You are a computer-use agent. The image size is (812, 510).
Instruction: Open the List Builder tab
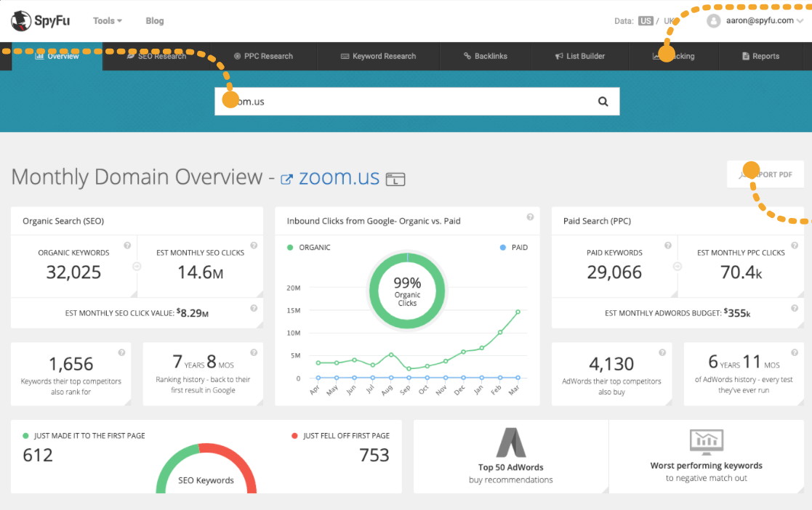point(579,56)
